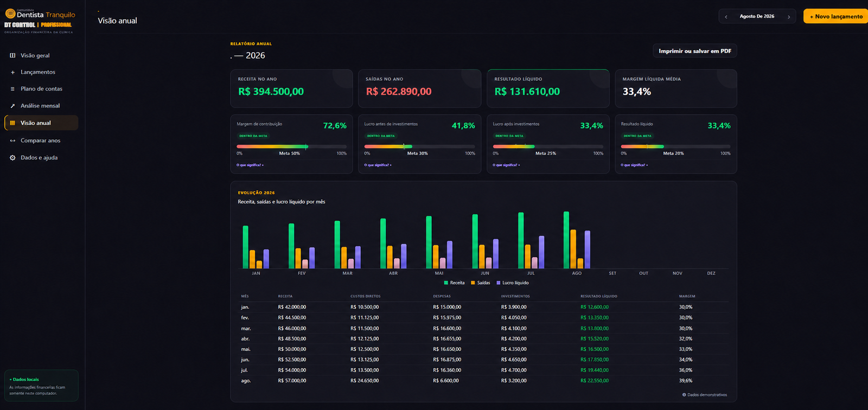
Task: Click the Receita column header in the table
Action: point(285,296)
